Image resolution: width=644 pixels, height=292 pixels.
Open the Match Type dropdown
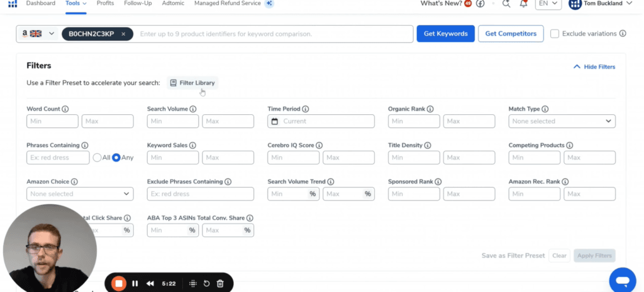point(562,121)
